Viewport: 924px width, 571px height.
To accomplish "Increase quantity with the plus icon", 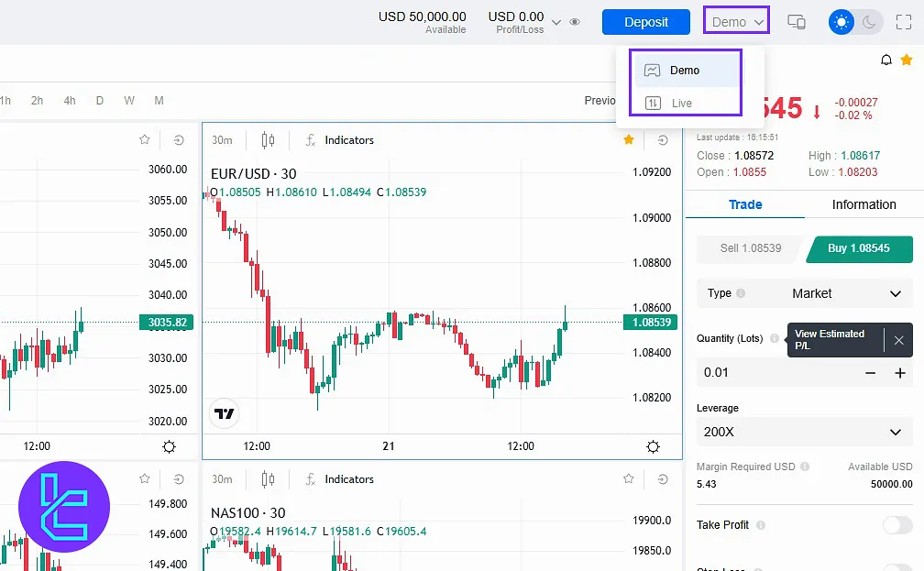I will coord(900,373).
